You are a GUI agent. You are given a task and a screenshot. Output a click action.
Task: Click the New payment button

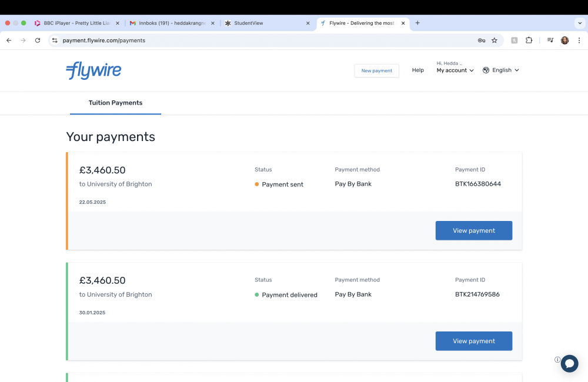(x=376, y=71)
